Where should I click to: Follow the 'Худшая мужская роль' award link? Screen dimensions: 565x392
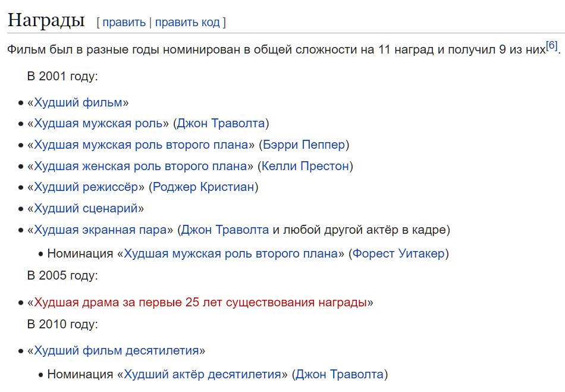[98, 123]
